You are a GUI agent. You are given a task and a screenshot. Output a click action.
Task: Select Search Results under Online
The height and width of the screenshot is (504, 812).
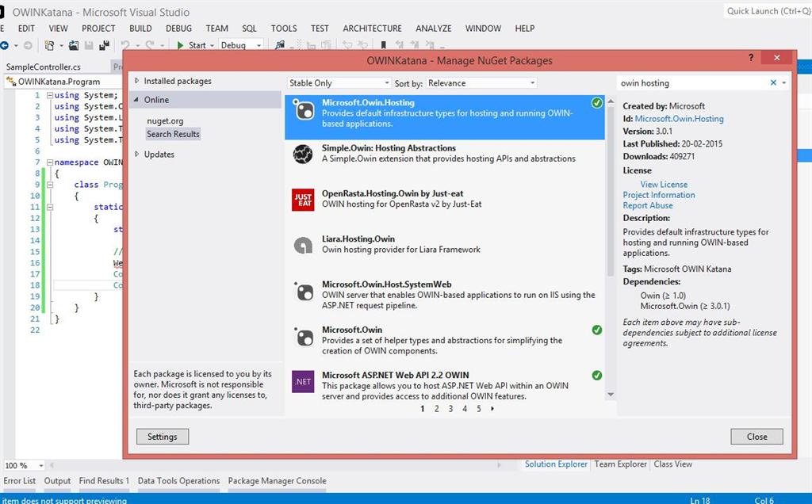point(173,134)
